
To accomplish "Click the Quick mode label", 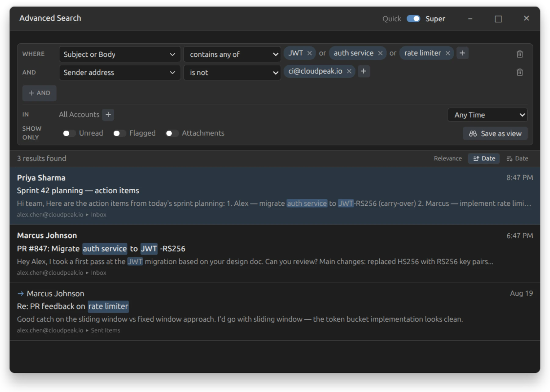I will click(392, 19).
